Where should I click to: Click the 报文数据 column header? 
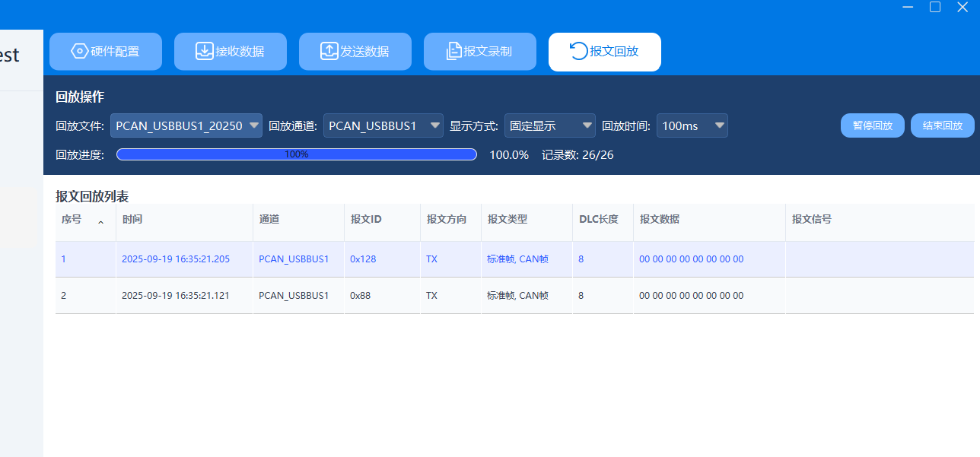(659, 220)
